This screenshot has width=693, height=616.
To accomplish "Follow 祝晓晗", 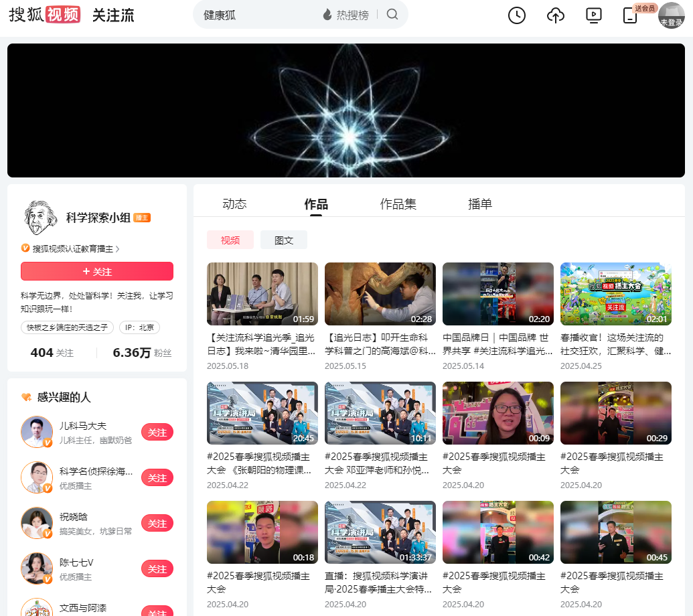I will click(x=157, y=523).
